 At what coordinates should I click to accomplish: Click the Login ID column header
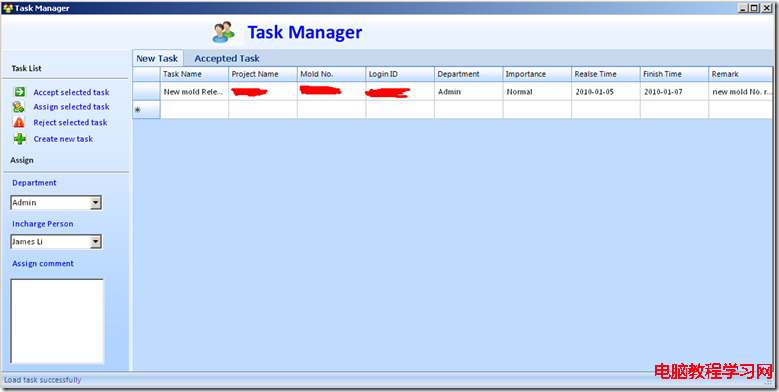click(x=400, y=74)
